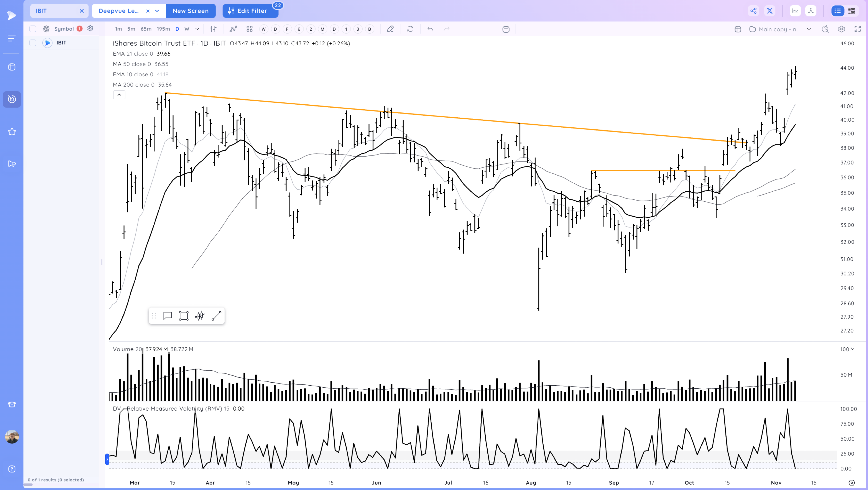The width and height of the screenshot is (868, 490).
Task: Switch to weekly W timeframe
Action: (x=187, y=29)
